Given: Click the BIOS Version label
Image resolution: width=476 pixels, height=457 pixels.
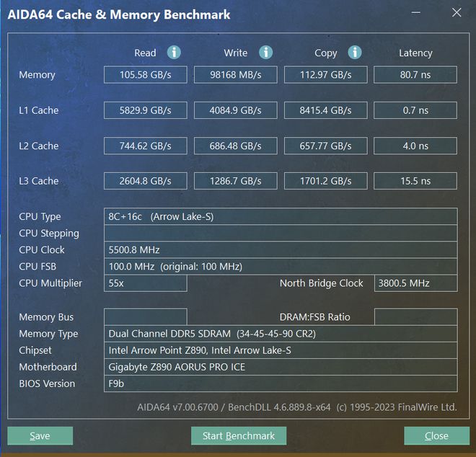Looking at the screenshot, I should pyautogui.click(x=47, y=383).
